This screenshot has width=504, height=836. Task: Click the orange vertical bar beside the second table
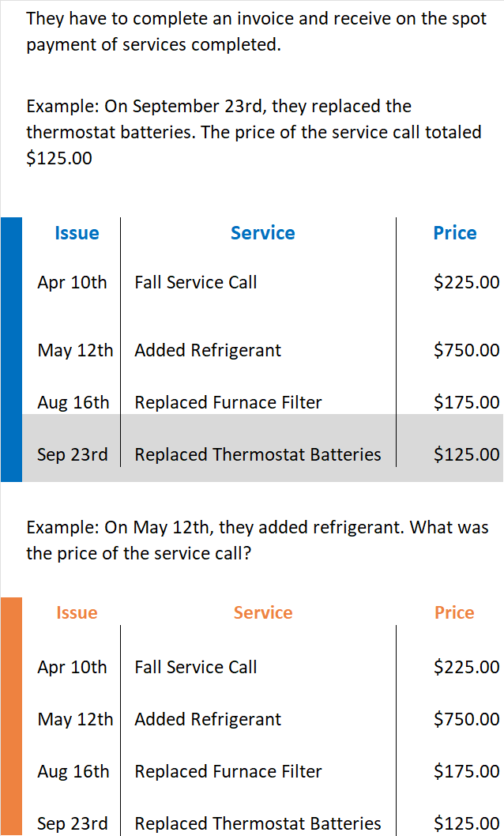pos(11,715)
